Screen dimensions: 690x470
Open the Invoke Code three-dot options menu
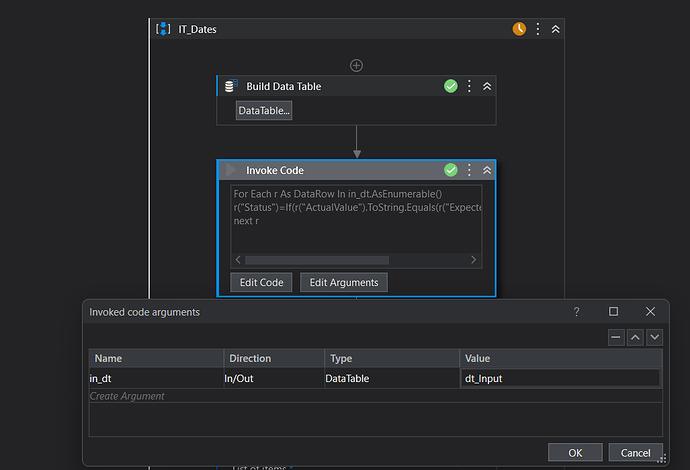click(470, 170)
